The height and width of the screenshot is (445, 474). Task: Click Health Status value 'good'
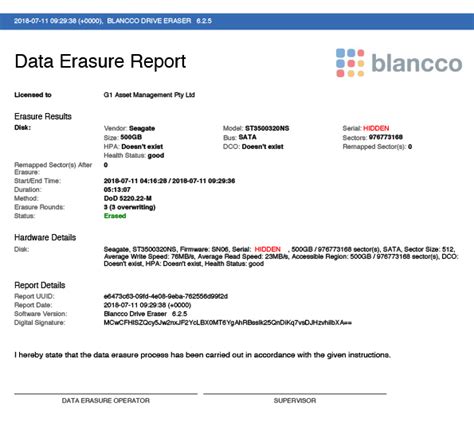[156, 156]
